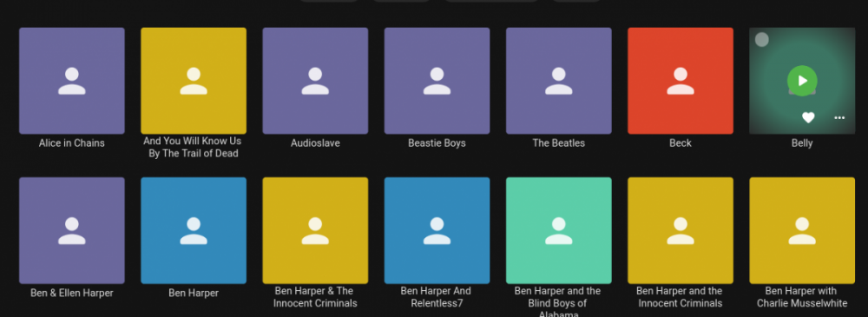Open the Ben Harper & The Innocent Criminals tile
The image size is (868, 317).
pyautogui.click(x=316, y=230)
